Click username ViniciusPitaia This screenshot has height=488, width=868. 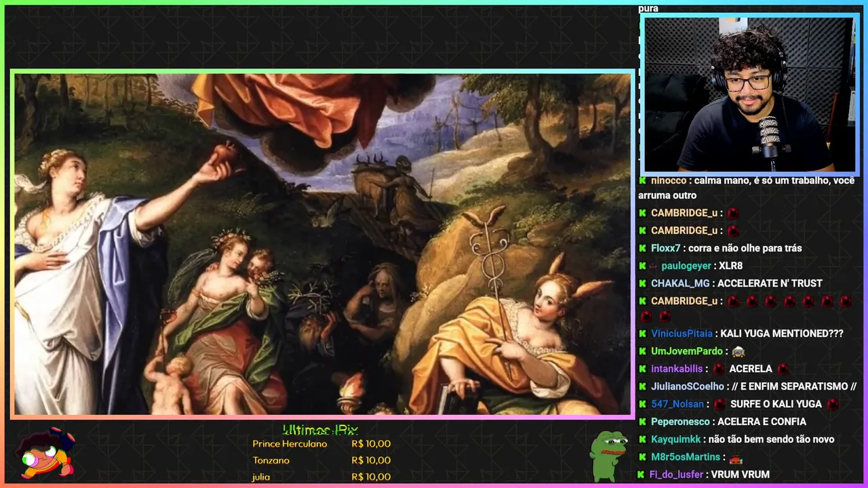pos(682,333)
